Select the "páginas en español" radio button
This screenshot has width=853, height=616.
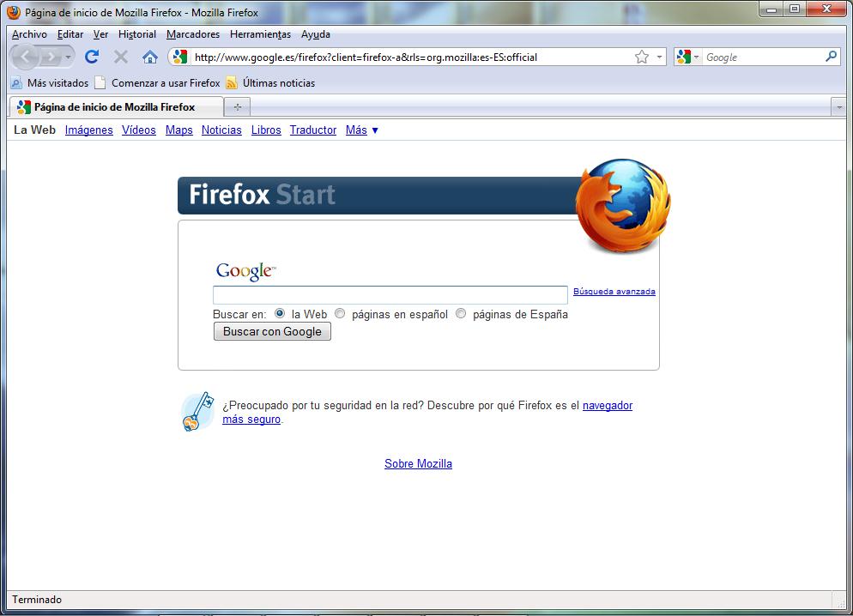pos(340,314)
